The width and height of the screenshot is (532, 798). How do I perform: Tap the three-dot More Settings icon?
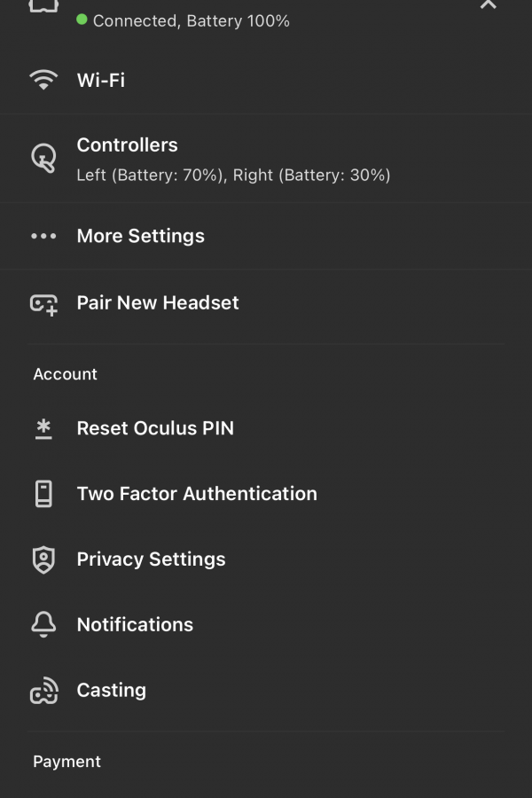coord(43,236)
